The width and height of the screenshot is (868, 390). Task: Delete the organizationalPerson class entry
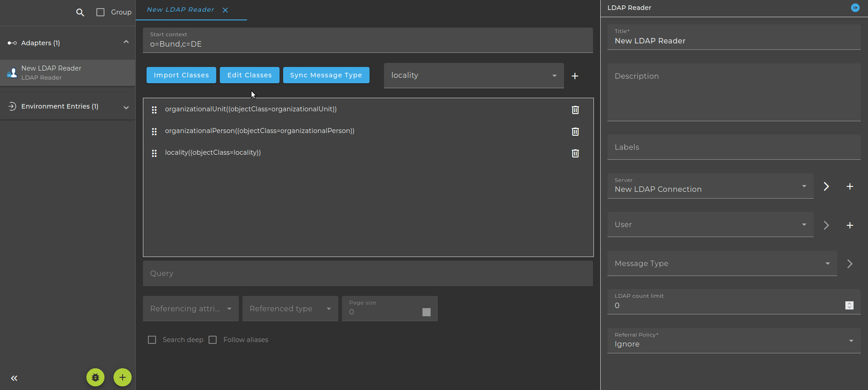click(575, 132)
